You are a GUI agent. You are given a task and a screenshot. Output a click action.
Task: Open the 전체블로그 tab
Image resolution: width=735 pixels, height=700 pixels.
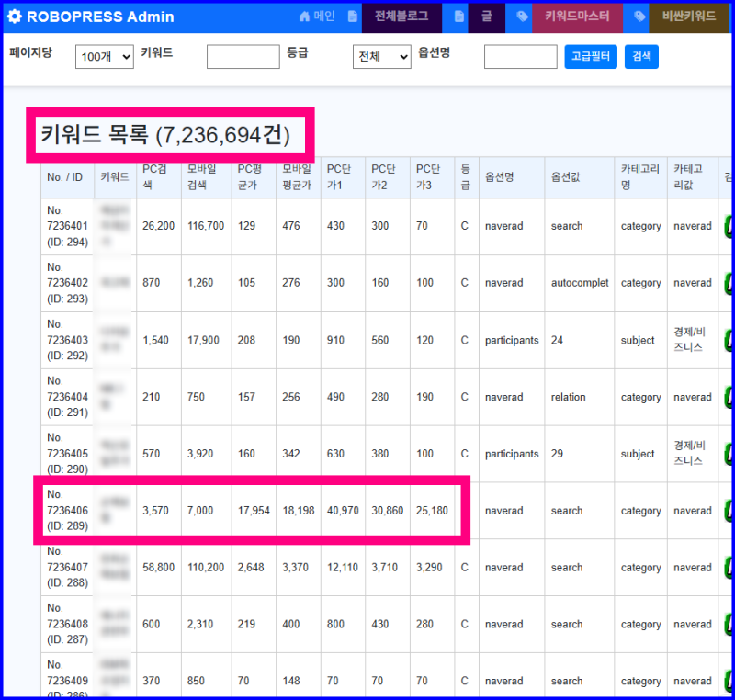click(401, 17)
